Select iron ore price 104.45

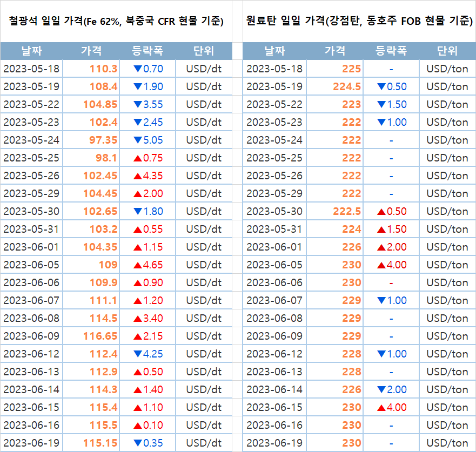(100, 193)
